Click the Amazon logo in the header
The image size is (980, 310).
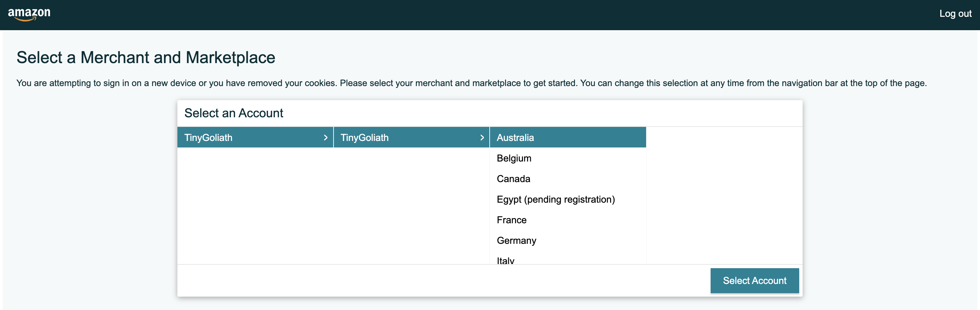point(29,14)
